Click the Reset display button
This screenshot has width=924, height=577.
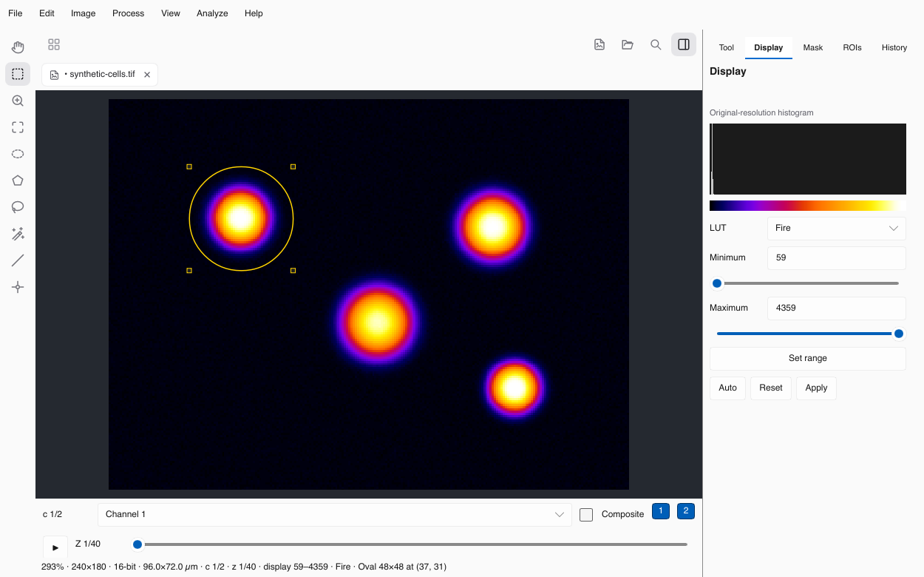click(x=771, y=388)
